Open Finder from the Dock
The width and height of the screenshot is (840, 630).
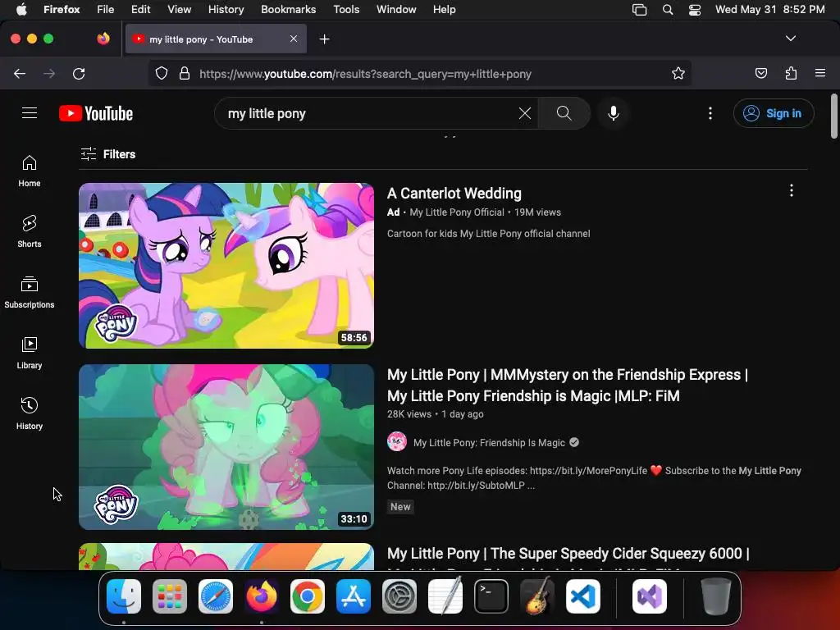(x=124, y=596)
